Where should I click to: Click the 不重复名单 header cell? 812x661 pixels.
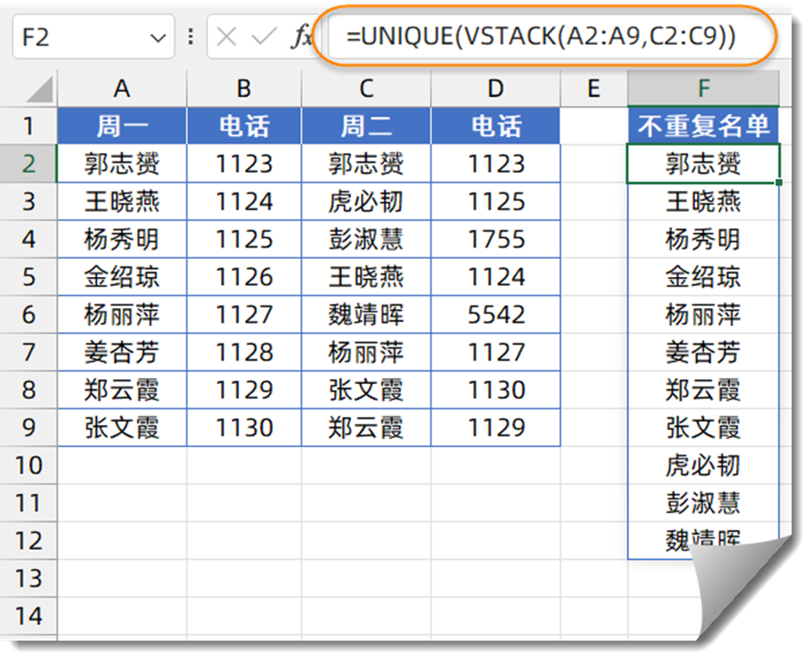pos(703,127)
